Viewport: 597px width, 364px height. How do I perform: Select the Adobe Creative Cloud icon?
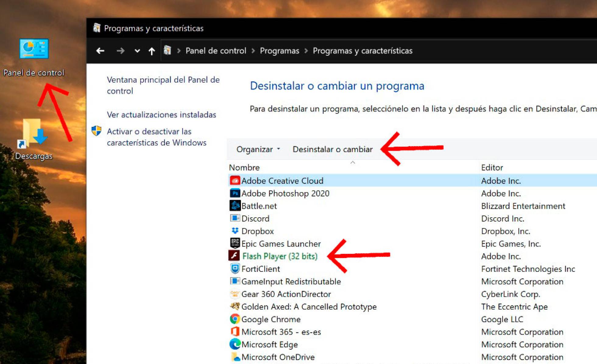coord(235,180)
